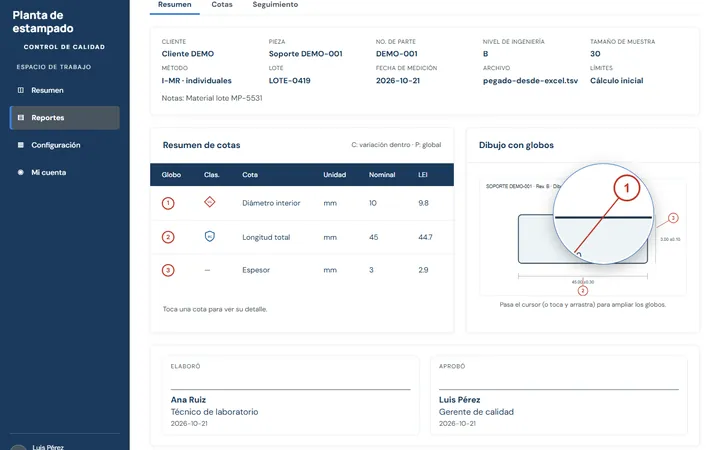Click the Clas. column header
Viewport: 720px width, 450px height.
coord(212,175)
